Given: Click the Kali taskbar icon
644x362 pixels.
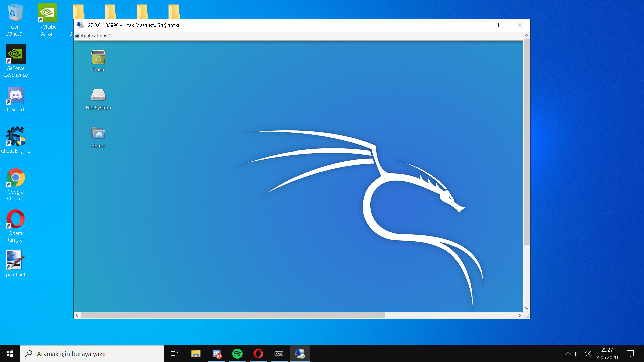Looking at the screenshot, I should pos(279,354).
